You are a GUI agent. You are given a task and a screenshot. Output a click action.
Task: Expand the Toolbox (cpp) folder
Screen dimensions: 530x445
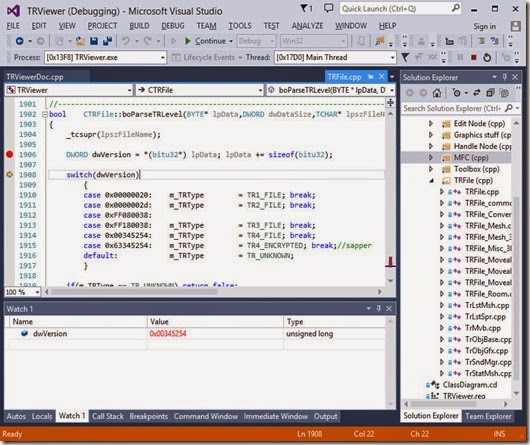point(431,169)
